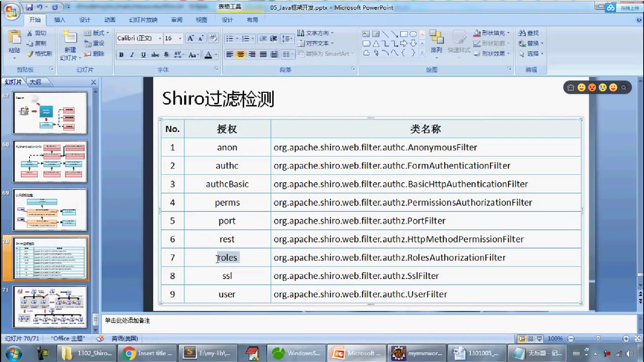644x362 pixels.
Task: Open the Arrange shapes menu
Action: (436, 44)
